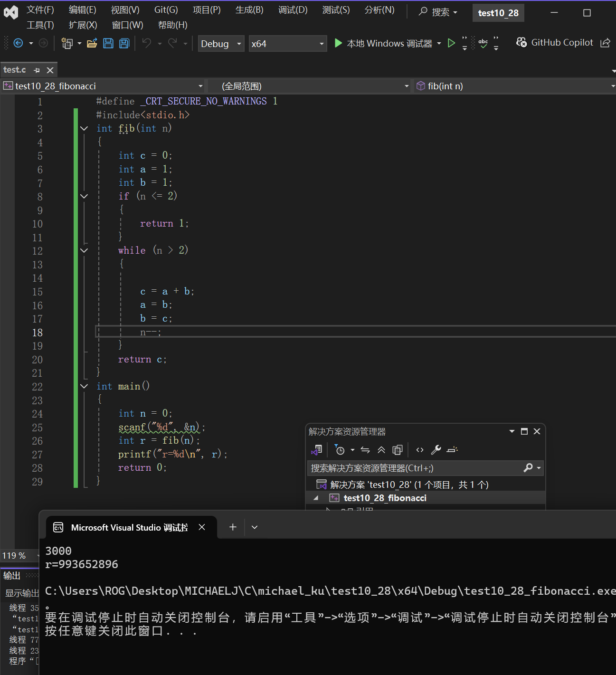
Task: Click the Switch Views icon in Solution Explorer
Action: [317, 449]
